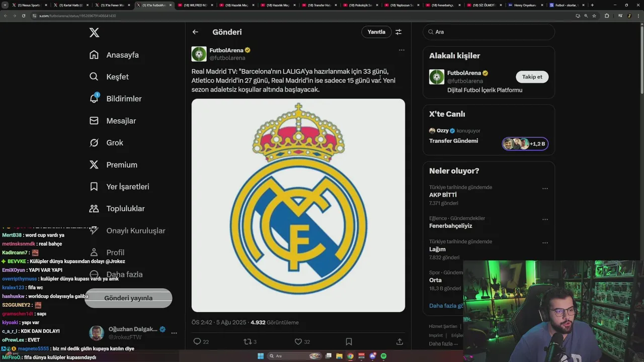
Task: Open the Real Madrid crest image
Action: (x=298, y=205)
